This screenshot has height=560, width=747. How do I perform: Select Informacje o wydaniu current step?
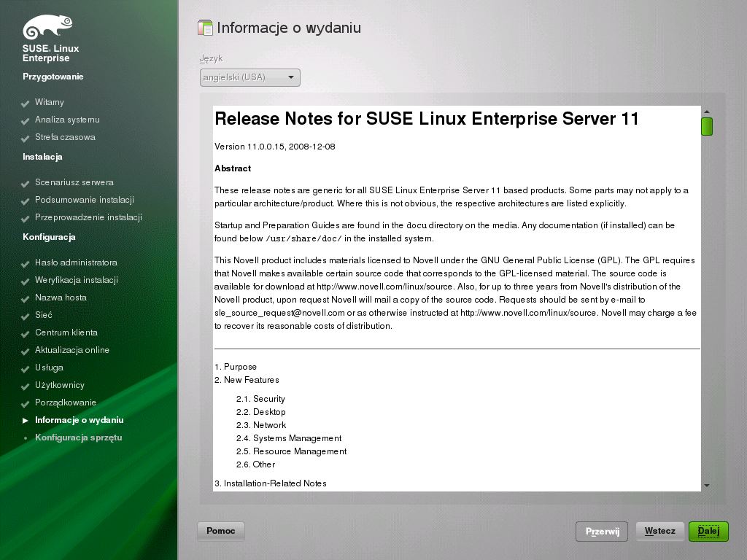pyautogui.click(x=79, y=420)
